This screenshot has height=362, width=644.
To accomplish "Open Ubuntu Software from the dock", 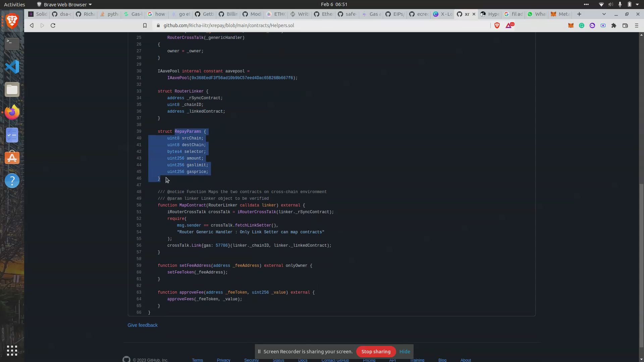I will point(12,158).
